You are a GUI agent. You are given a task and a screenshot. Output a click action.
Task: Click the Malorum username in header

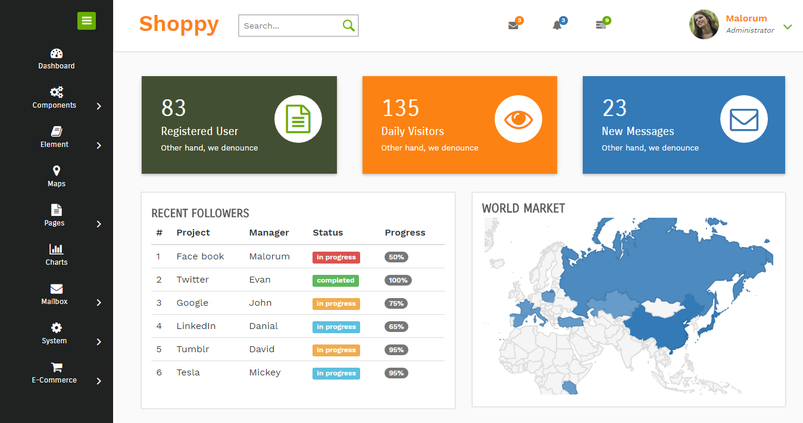click(x=746, y=18)
